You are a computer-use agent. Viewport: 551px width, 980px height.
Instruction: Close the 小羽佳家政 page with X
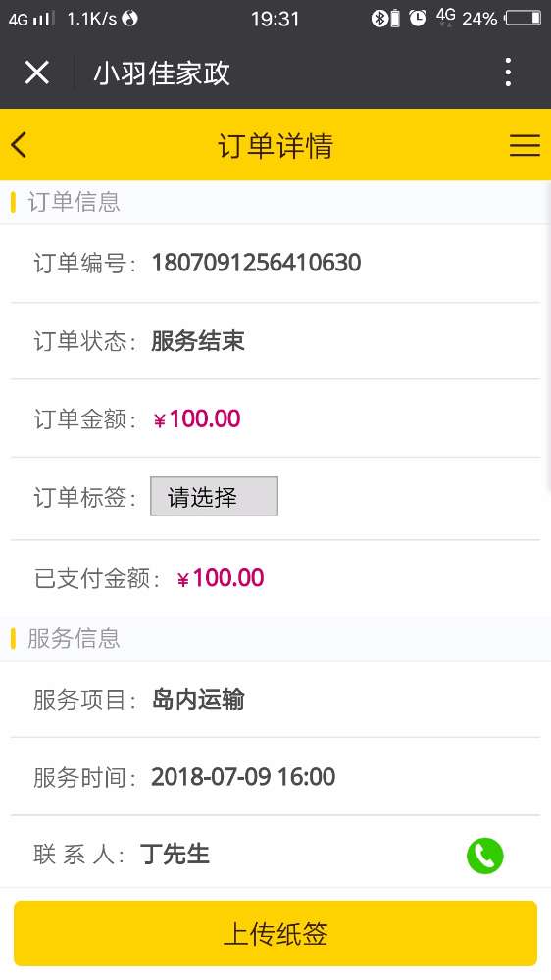point(37,73)
